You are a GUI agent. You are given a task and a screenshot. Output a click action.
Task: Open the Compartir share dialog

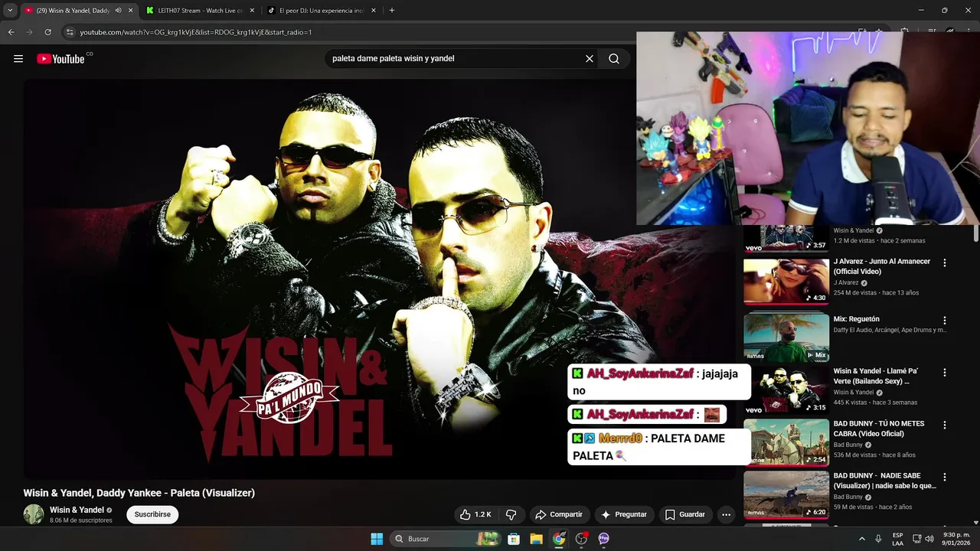(559, 514)
